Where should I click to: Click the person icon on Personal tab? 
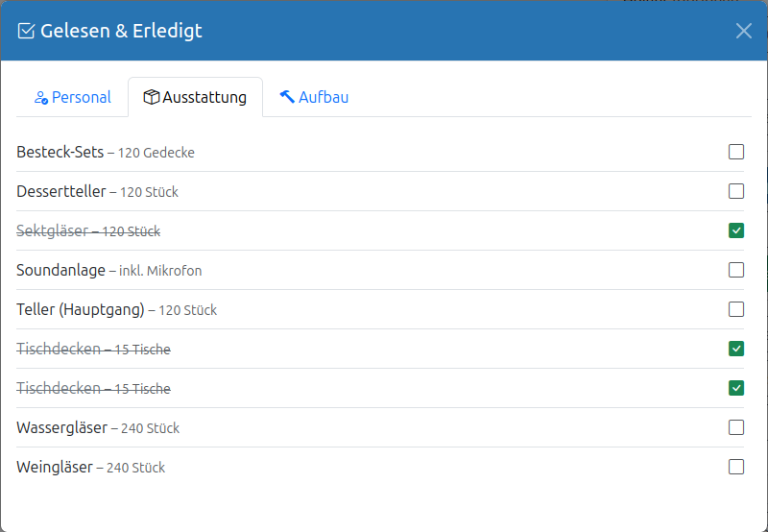point(41,98)
